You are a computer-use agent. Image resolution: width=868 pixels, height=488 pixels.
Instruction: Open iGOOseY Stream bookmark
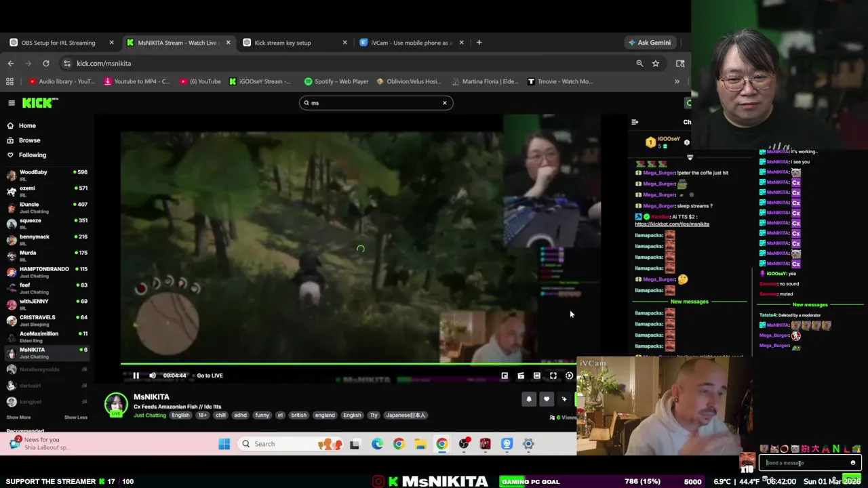(260, 81)
